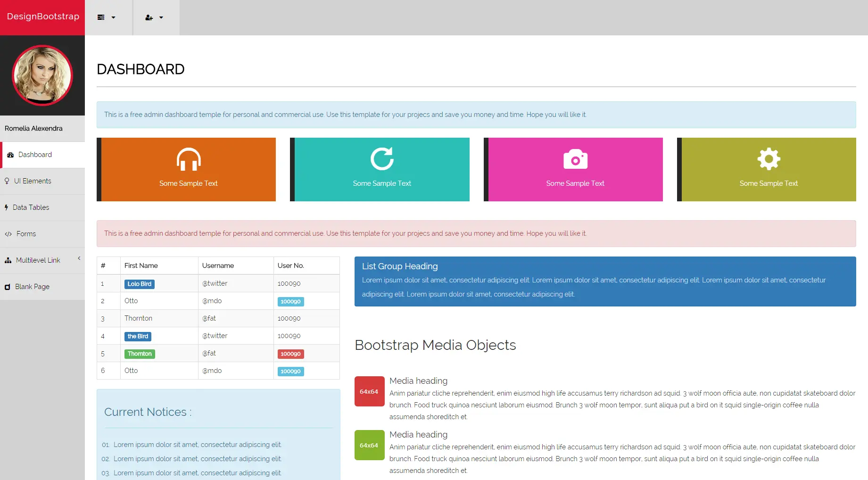Click the red 64x64 media thumbnail
This screenshot has height=480, width=868.
(x=369, y=391)
